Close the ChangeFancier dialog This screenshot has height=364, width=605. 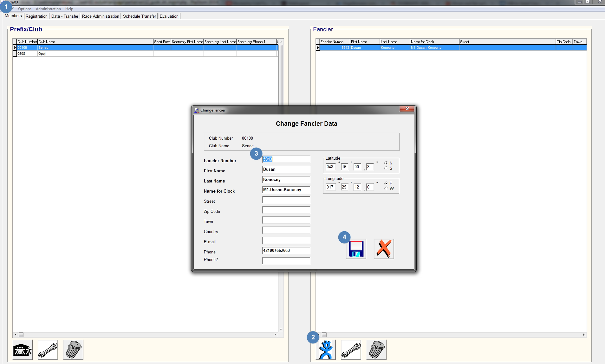(x=407, y=109)
